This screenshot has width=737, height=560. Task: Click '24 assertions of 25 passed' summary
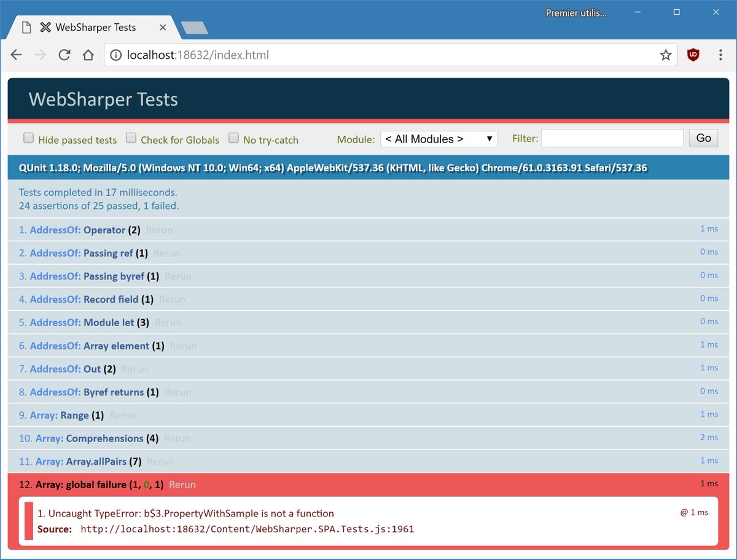[x=99, y=206]
